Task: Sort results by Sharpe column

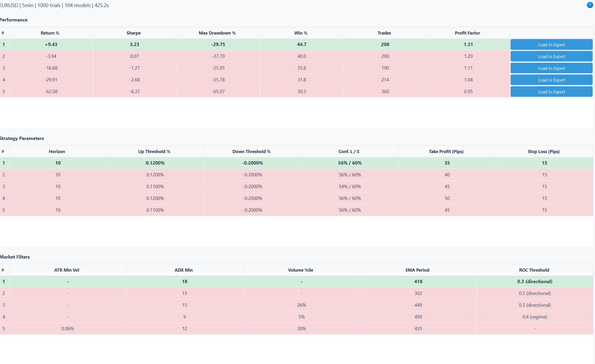Action: [x=134, y=33]
